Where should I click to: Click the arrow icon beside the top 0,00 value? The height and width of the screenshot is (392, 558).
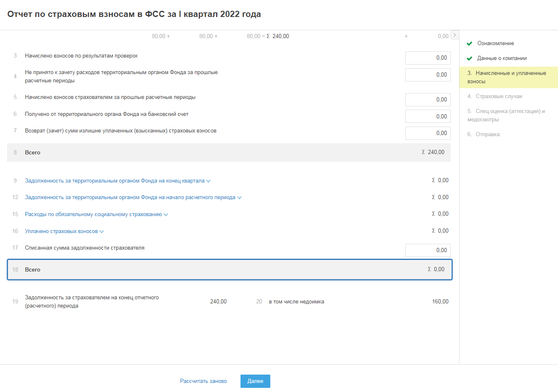[x=455, y=35]
